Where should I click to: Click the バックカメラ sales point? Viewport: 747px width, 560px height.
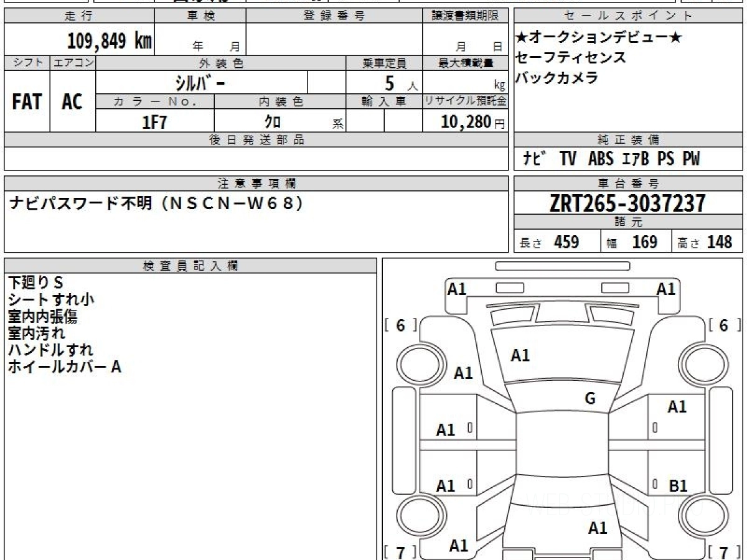pos(557,78)
